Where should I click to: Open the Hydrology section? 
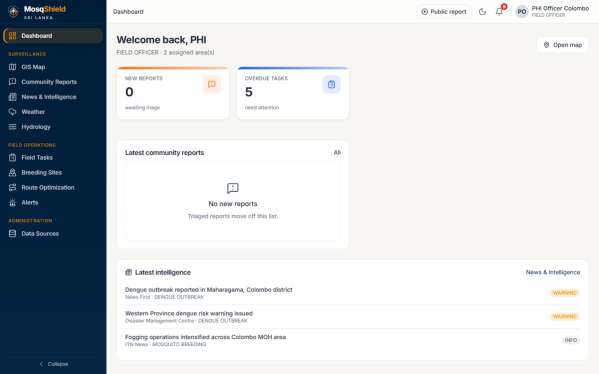click(x=53, y=127)
